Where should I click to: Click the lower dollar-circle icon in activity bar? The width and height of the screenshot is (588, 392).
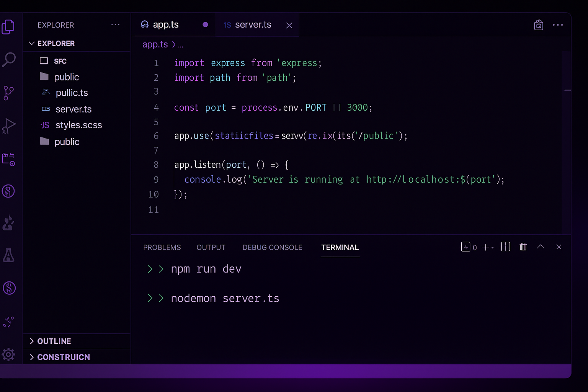pos(9,288)
